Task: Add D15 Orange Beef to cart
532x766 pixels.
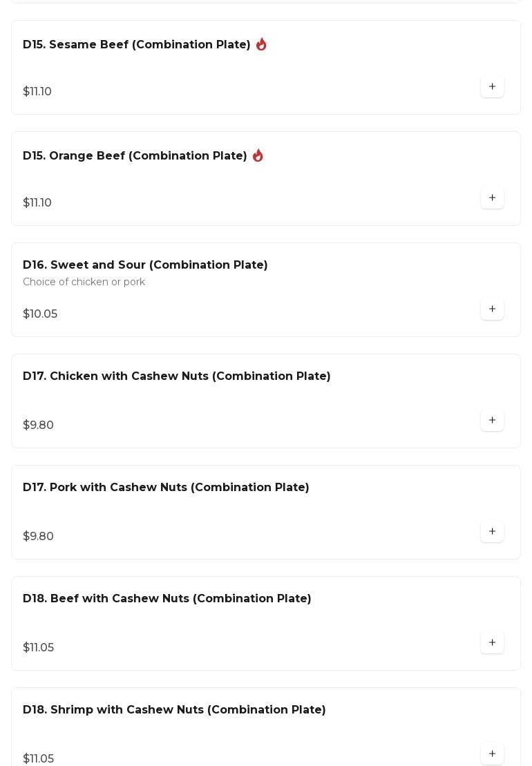Action: click(x=492, y=198)
